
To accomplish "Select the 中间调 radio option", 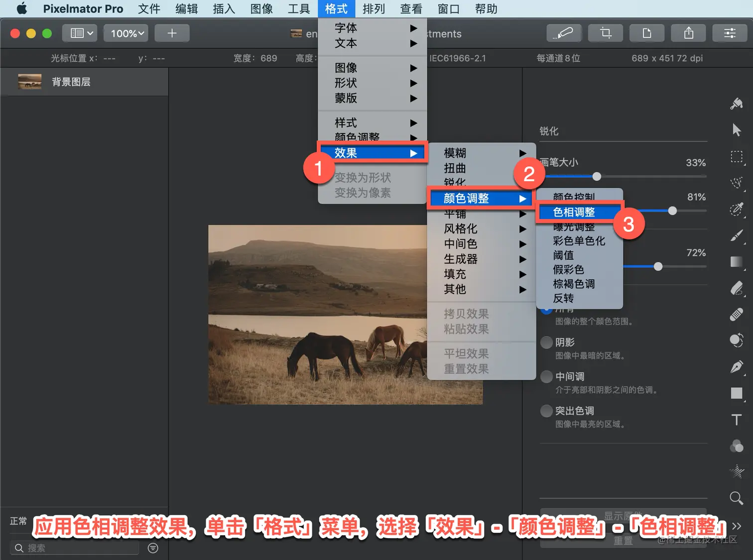I will [547, 377].
